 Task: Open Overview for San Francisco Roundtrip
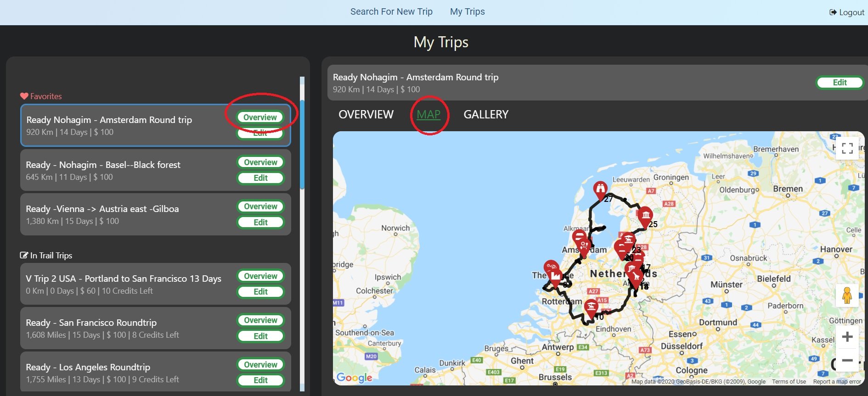(260, 320)
